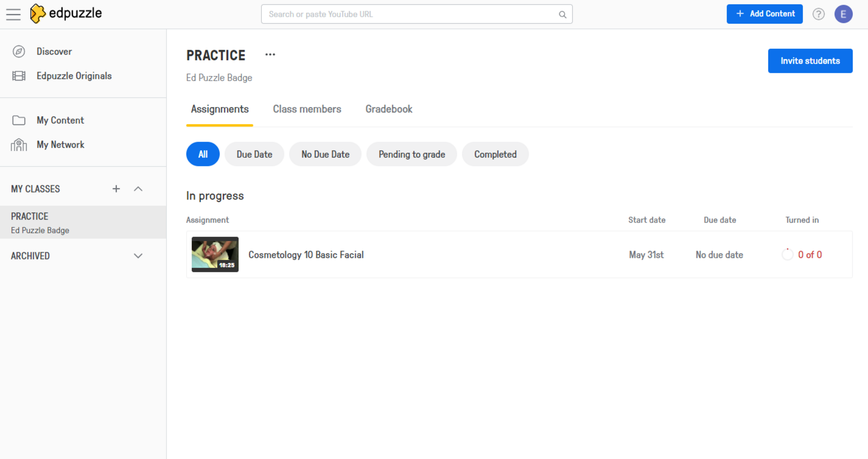The image size is (868, 459).
Task: Switch to the Class members tab
Action: (307, 109)
